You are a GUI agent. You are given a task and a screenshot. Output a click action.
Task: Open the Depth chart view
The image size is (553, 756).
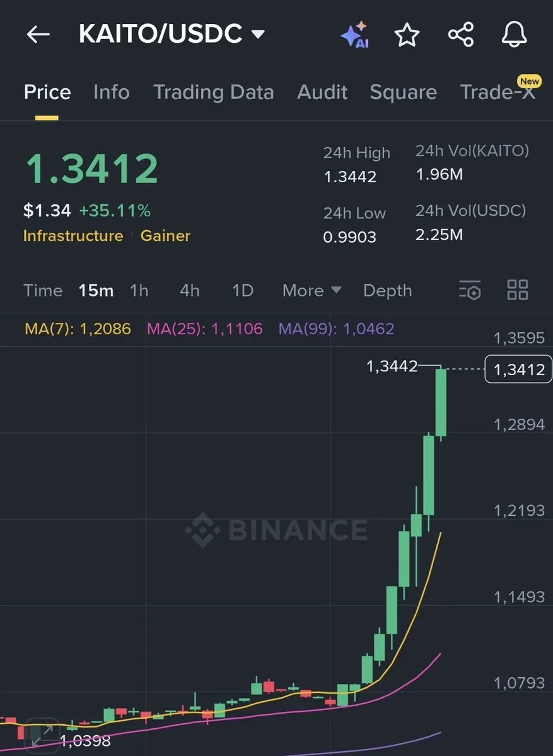pyautogui.click(x=387, y=291)
